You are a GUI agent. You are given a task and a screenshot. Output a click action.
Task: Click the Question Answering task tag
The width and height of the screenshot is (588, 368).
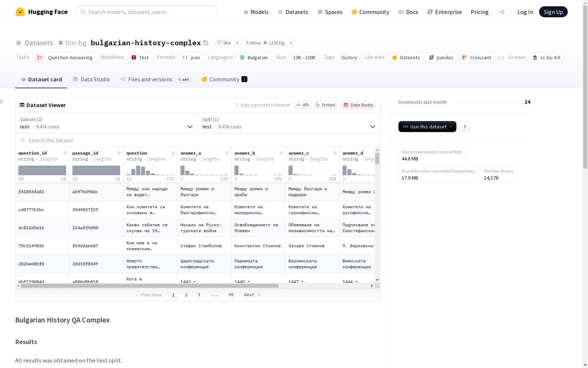(65, 57)
